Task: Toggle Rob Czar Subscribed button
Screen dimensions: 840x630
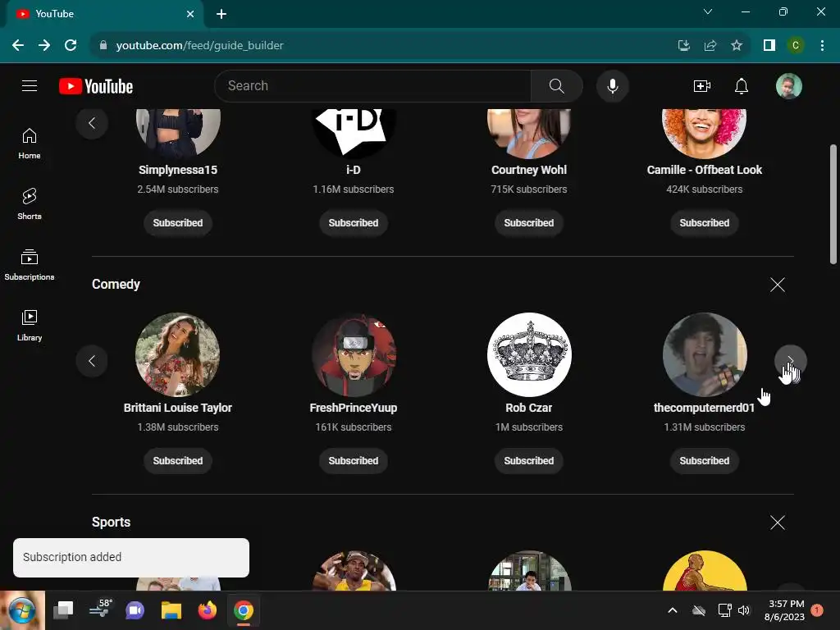Action: click(x=529, y=461)
